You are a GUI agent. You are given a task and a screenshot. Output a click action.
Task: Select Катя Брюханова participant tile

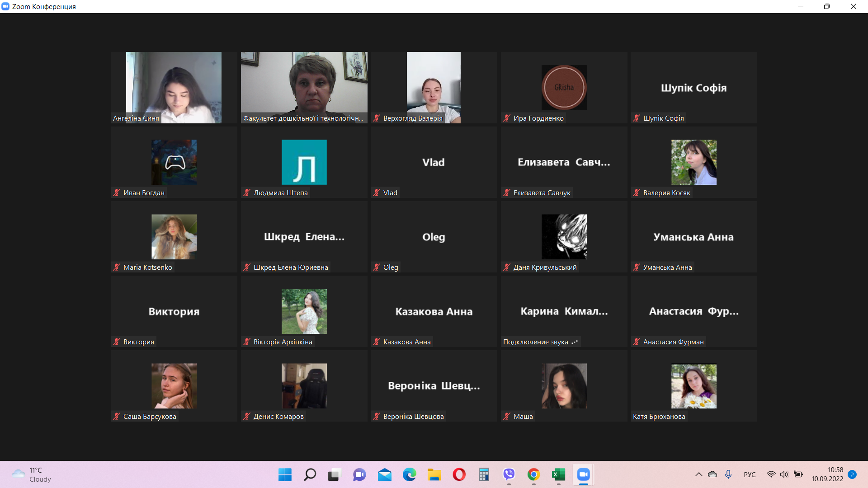click(x=693, y=386)
